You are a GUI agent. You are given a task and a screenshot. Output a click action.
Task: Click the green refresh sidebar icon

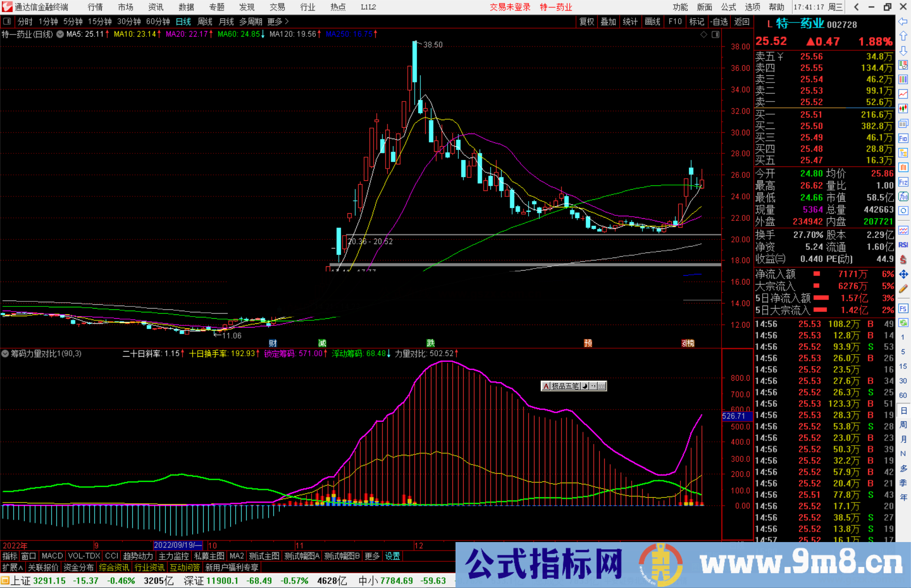click(903, 323)
